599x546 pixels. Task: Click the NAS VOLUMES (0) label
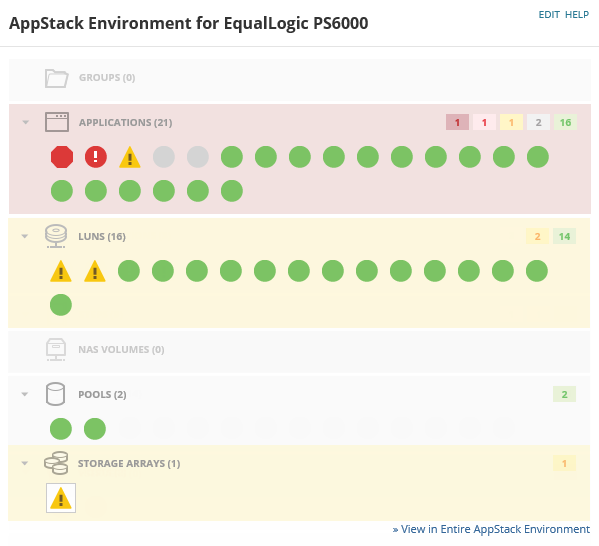point(121,350)
